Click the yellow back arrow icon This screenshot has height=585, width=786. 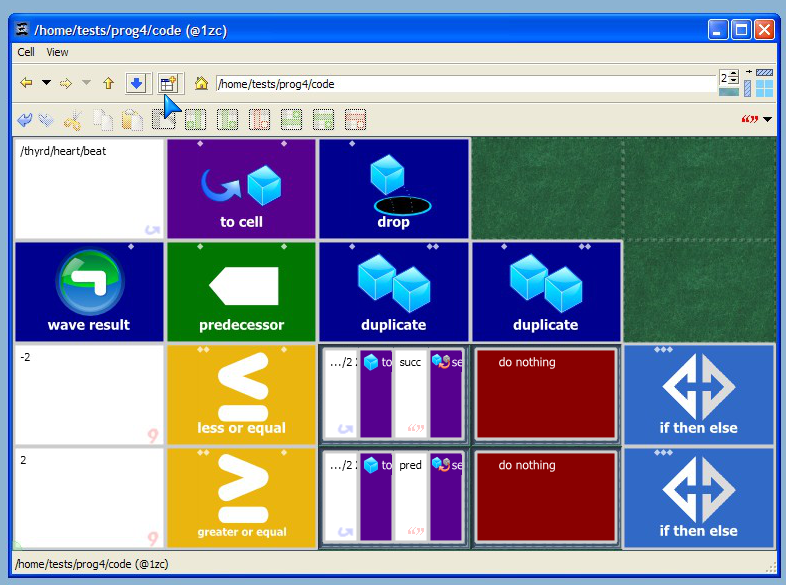pos(26,83)
